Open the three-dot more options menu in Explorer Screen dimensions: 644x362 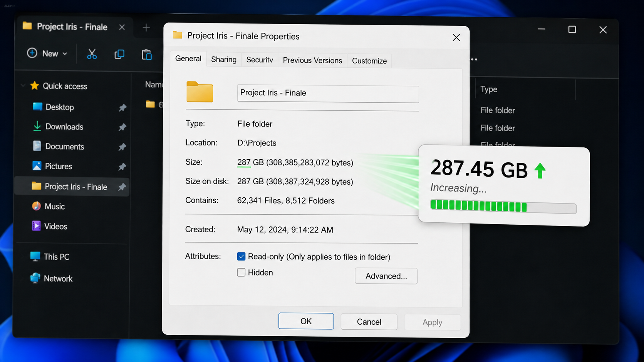474,59
